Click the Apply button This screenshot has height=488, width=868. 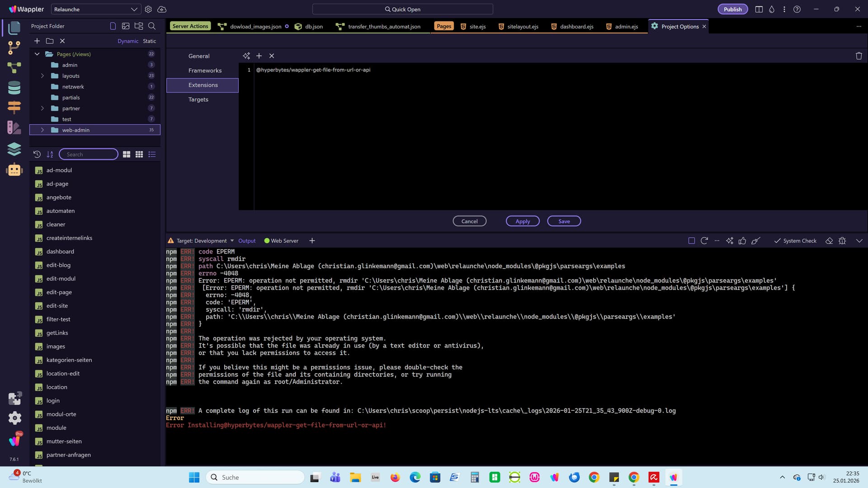[x=522, y=221]
